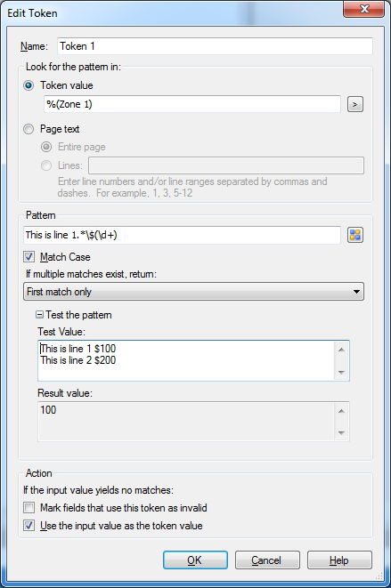
Task: Select the Page text radio button
Action: click(29, 129)
